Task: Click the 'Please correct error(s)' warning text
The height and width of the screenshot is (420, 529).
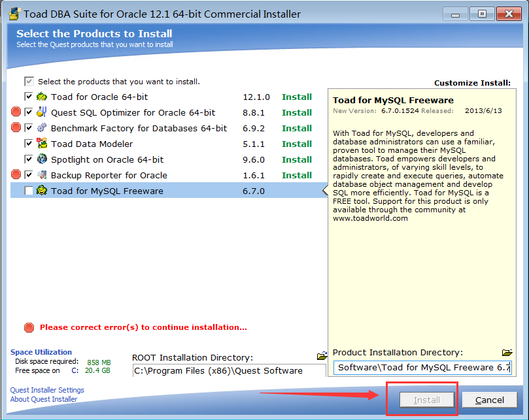Action: 143,327
